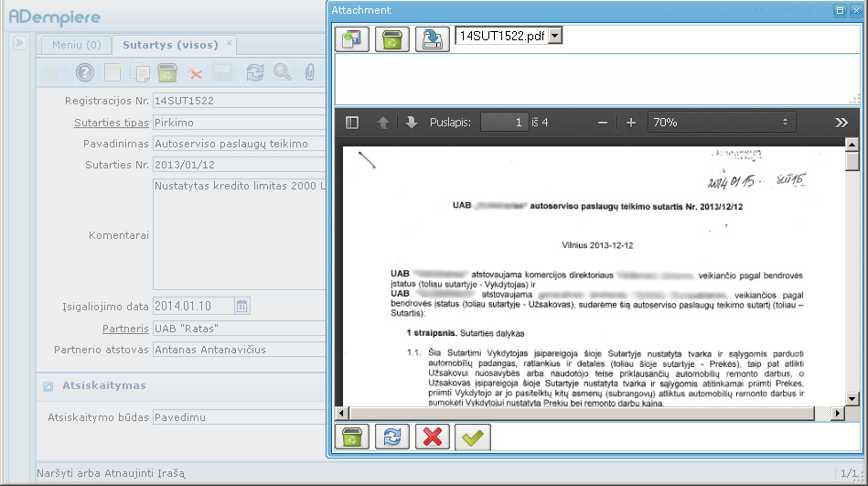Click PDF horizontal scrollbar right arrow

point(838,413)
